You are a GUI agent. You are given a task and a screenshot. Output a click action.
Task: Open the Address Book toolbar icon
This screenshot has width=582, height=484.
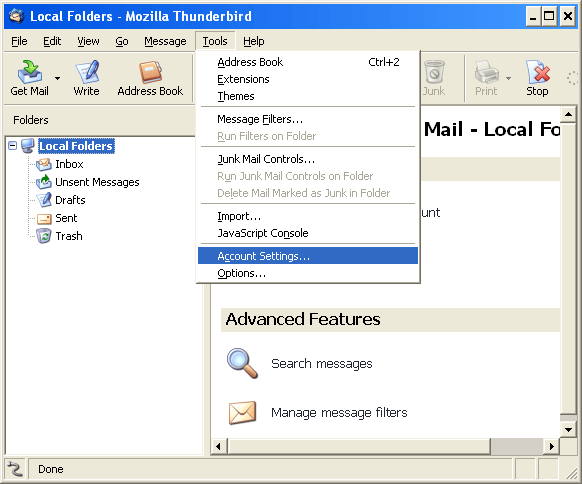click(150, 71)
